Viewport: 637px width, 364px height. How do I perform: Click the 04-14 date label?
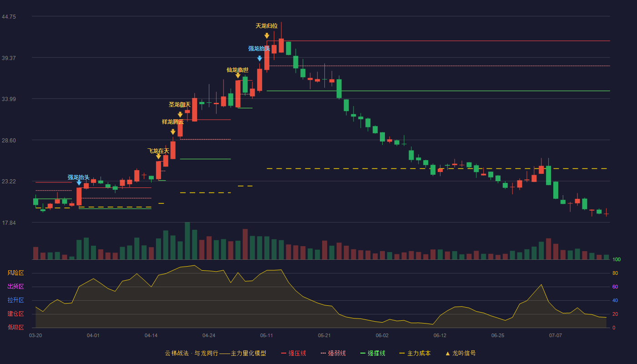(151, 335)
